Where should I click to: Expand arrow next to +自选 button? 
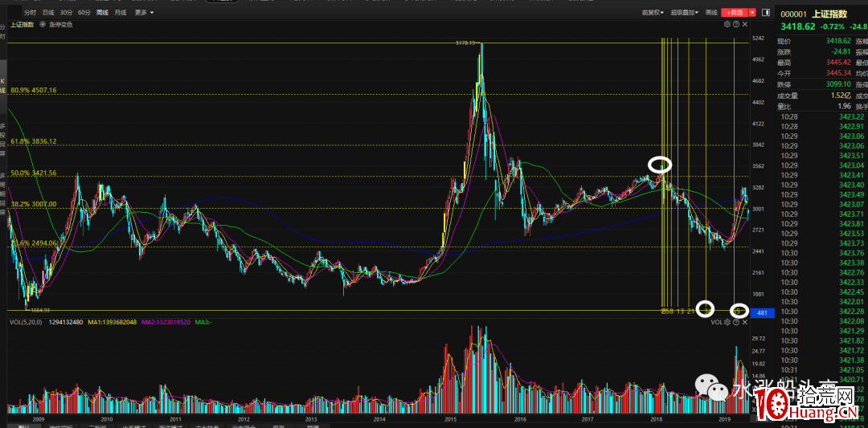752,12
